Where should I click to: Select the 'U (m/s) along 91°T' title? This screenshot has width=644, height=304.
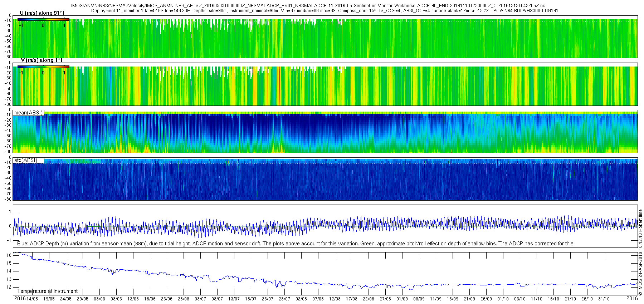point(42,13)
